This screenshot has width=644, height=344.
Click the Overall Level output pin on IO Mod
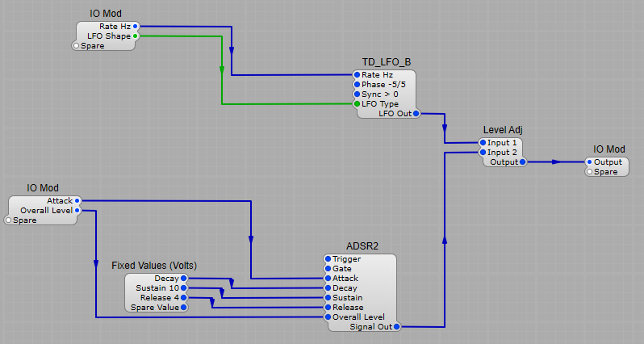[x=77, y=210]
